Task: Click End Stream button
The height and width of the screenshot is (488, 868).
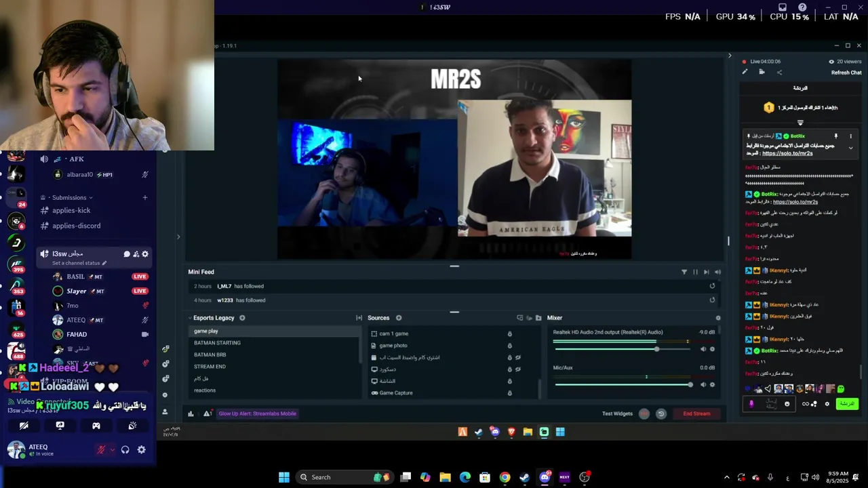Action: pos(696,413)
